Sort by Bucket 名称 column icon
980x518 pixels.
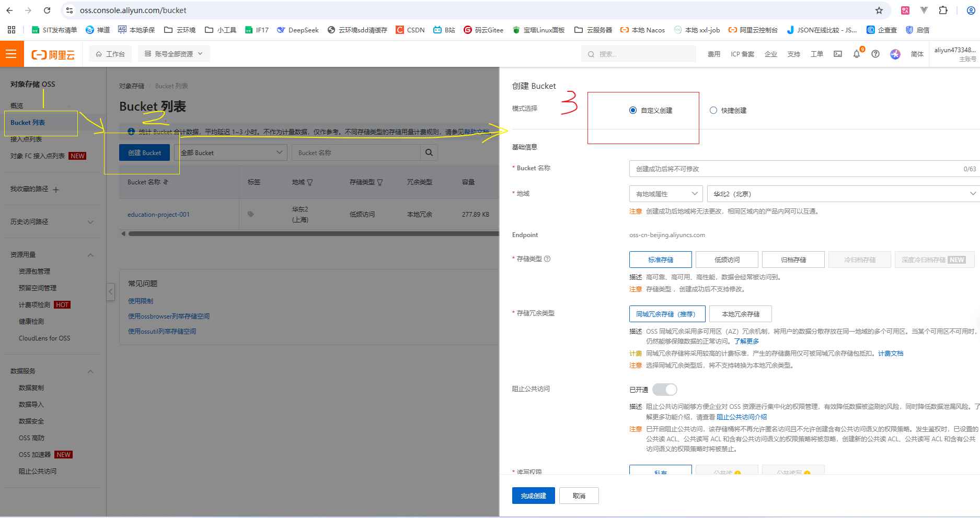166,182
